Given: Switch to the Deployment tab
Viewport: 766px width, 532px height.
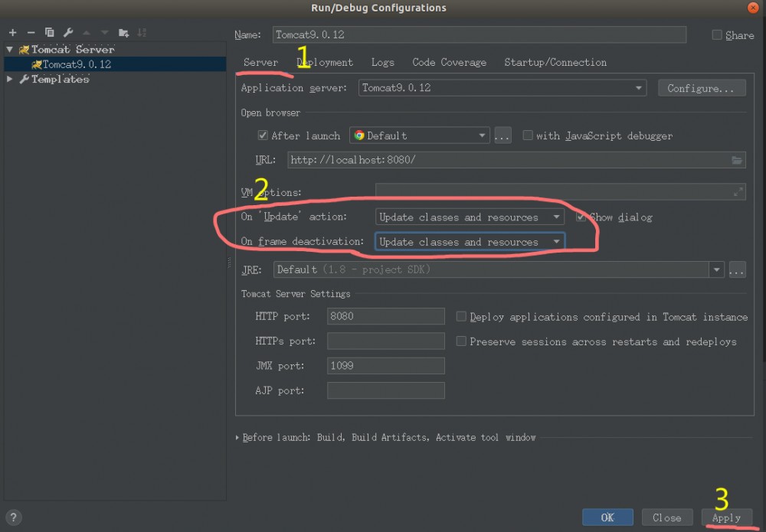Looking at the screenshot, I should [325, 62].
